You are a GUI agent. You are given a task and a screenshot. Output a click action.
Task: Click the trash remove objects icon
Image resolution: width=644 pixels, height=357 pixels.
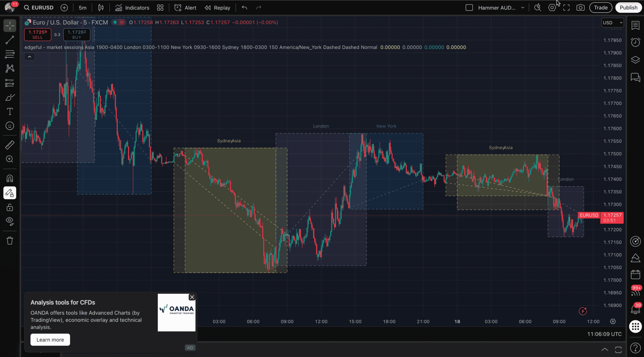(x=10, y=240)
